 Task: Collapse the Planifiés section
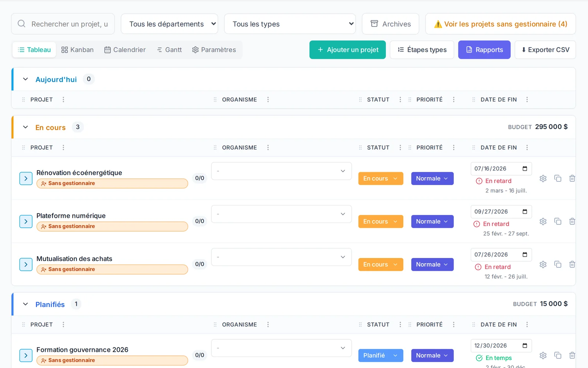pos(25,304)
